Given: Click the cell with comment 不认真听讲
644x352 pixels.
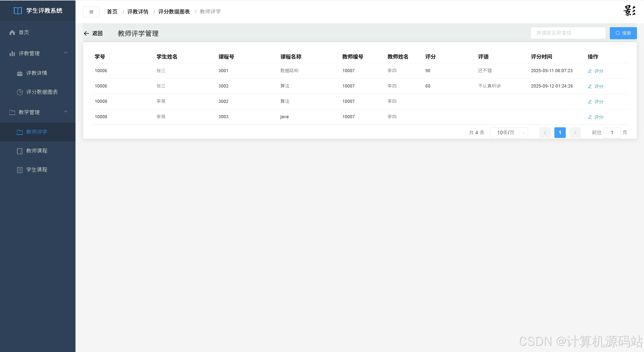Looking at the screenshot, I should tap(489, 86).
